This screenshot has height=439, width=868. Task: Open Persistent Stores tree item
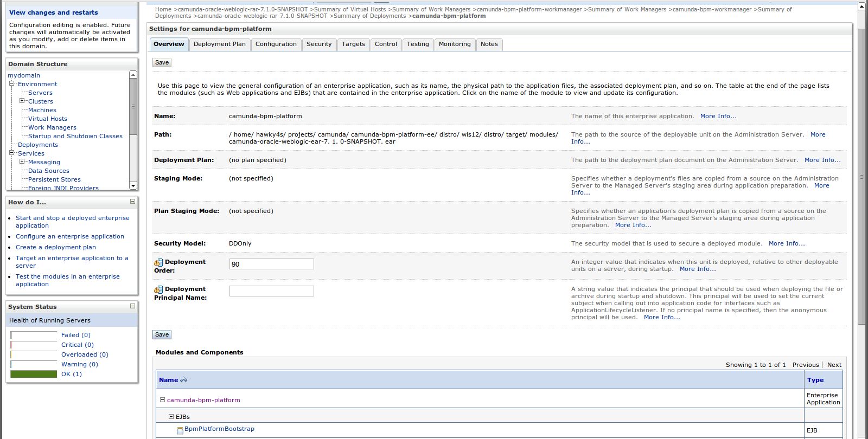tap(54, 179)
